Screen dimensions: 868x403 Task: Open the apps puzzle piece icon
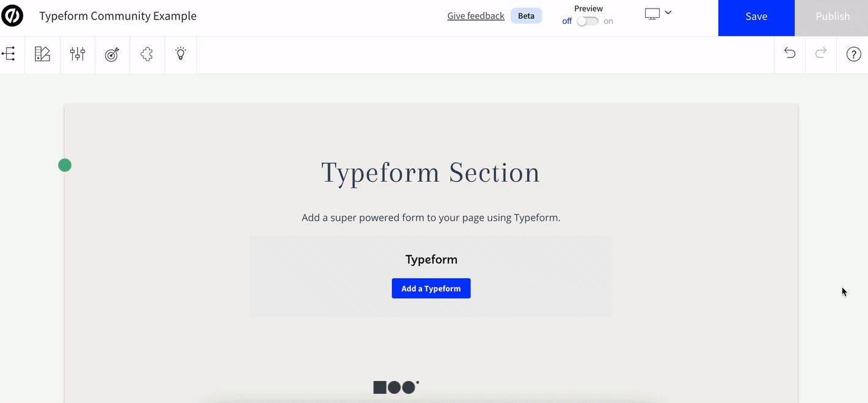(x=147, y=54)
